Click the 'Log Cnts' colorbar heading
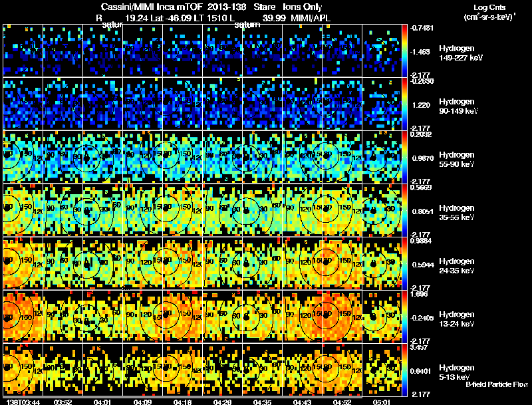Screen dimensions: 532x405 tap(489, 7)
